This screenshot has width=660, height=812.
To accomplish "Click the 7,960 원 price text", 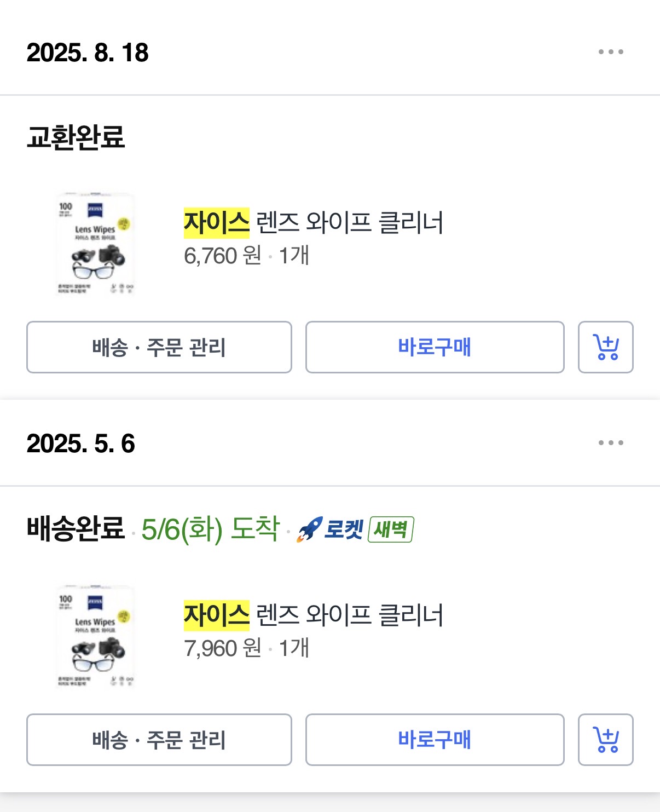I will [222, 648].
